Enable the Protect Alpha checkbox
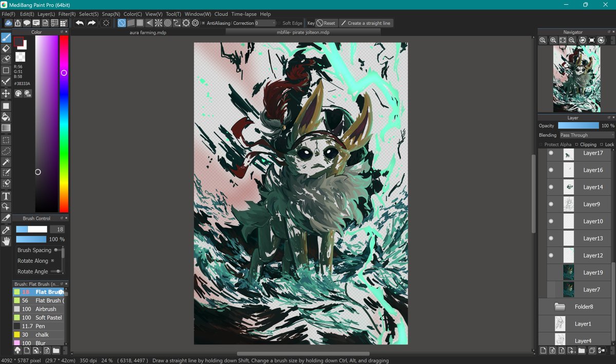This screenshot has width=616, height=364. point(541,145)
